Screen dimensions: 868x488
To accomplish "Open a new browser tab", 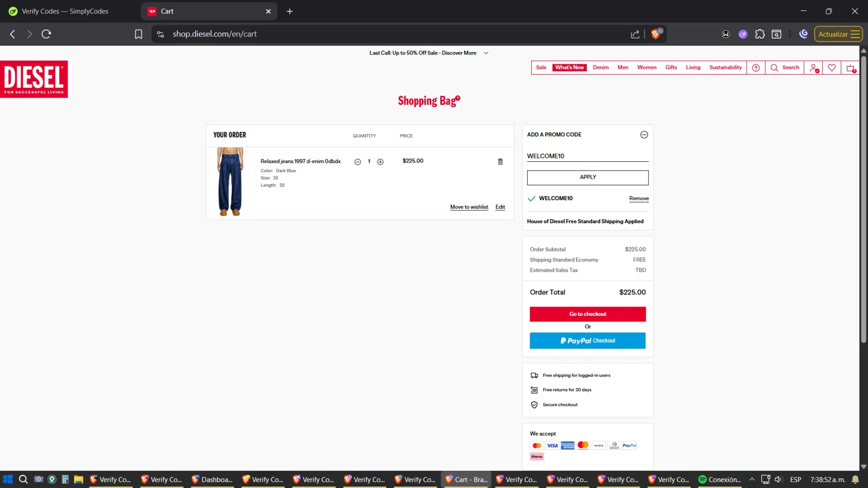I will tap(290, 11).
